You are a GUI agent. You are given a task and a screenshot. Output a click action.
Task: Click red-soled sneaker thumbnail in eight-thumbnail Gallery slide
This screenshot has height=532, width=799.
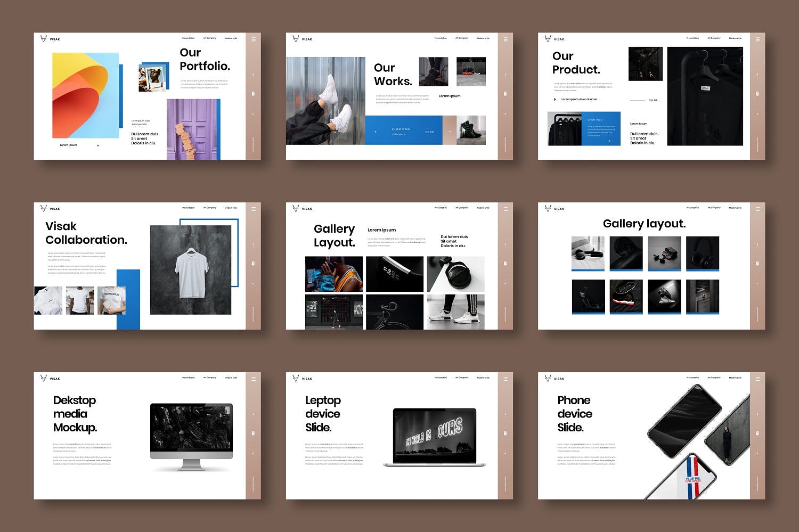click(626, 297)
